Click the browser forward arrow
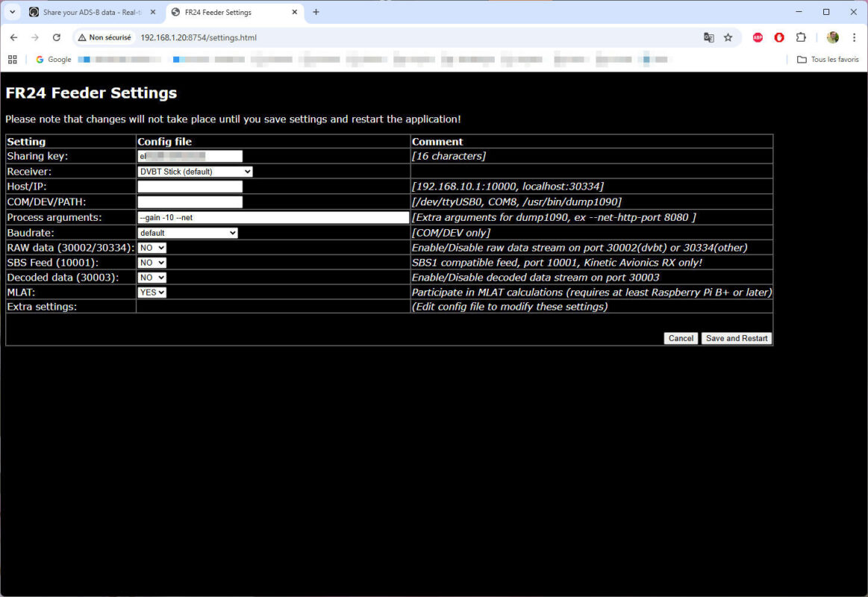 click(35, 37)
